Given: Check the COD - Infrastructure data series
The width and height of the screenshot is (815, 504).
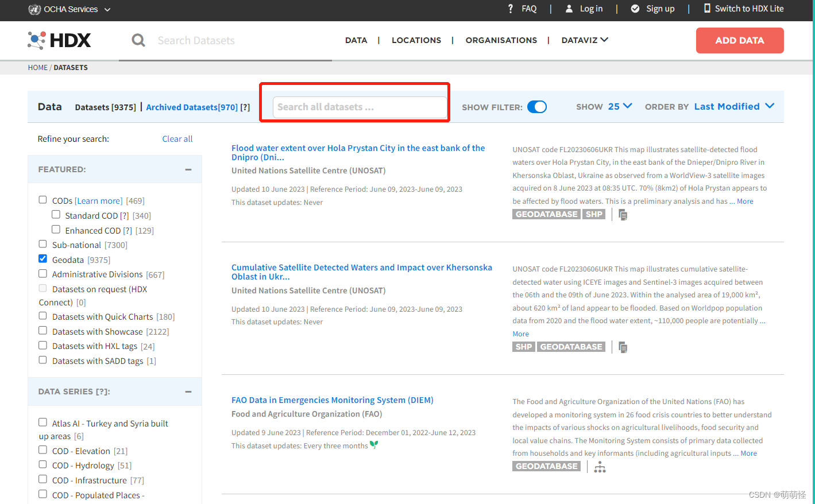Looking at the screenshot, I should 43,479.
